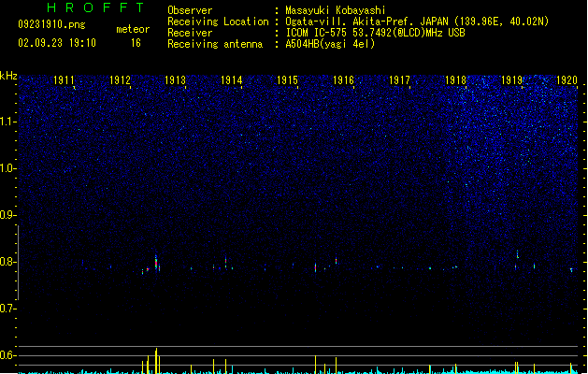Click the time marker 1916
This screenshot has width=588, height=374.
pos(343,80)
